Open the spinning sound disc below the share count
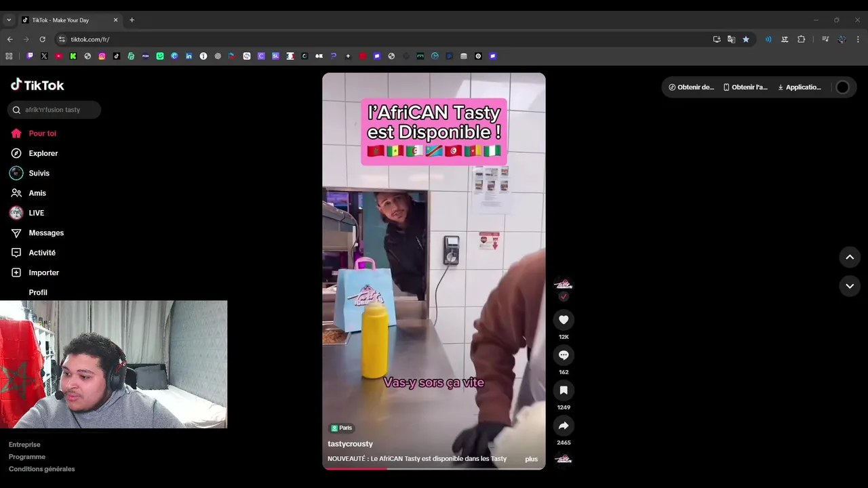The height and width of the screenshot is (488, 868). [564, 459]
